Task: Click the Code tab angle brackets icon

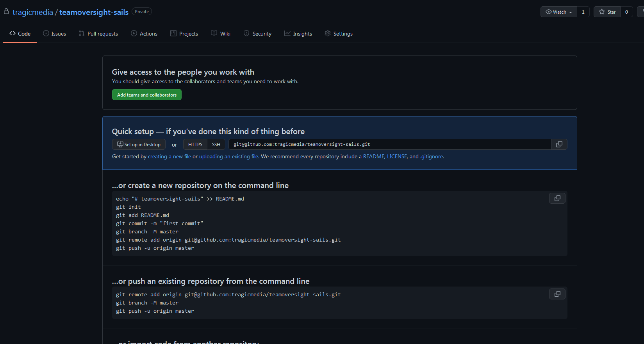Action: pos(12,34)
